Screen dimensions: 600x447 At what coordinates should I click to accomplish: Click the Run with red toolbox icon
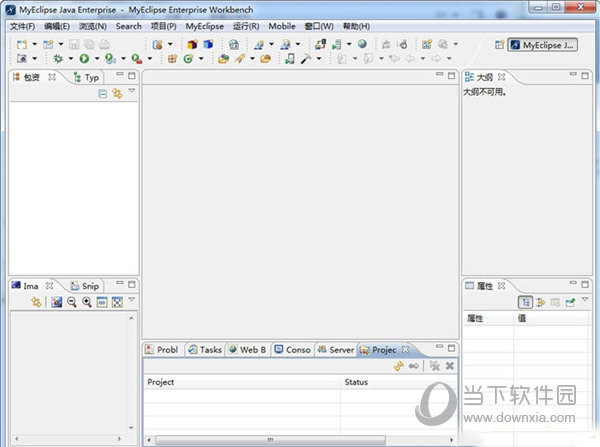137,59
